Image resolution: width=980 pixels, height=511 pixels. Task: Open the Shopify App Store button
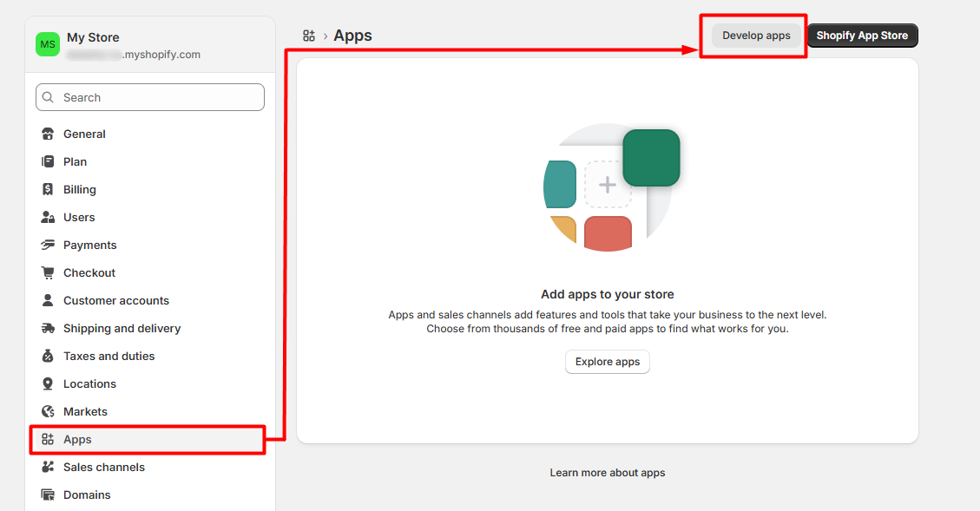click(x=862, y=36)
